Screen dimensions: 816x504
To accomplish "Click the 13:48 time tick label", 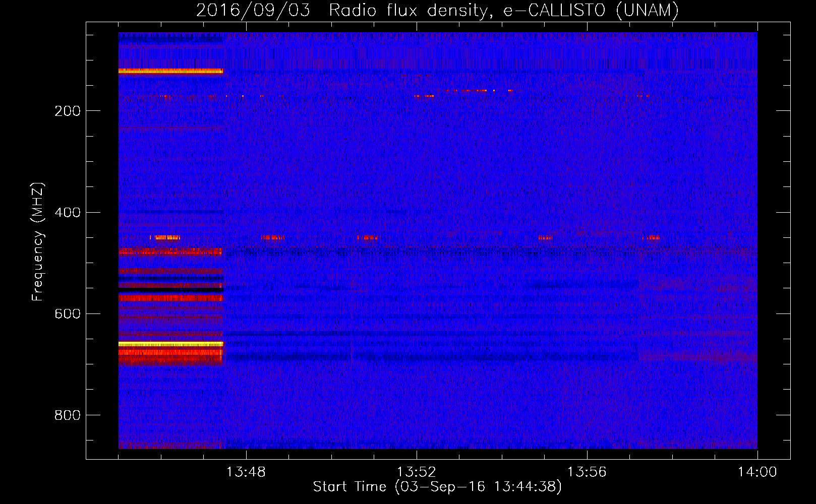I will 246,472.
